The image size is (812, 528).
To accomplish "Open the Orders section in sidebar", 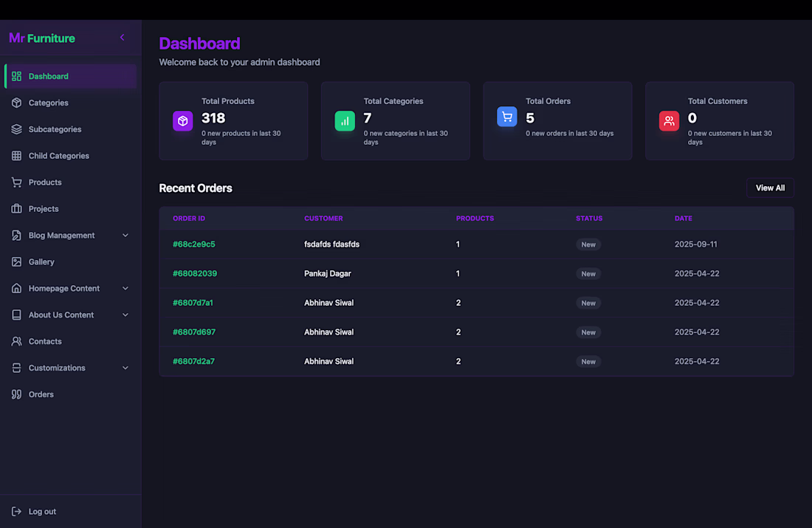I will pos(70,394).
